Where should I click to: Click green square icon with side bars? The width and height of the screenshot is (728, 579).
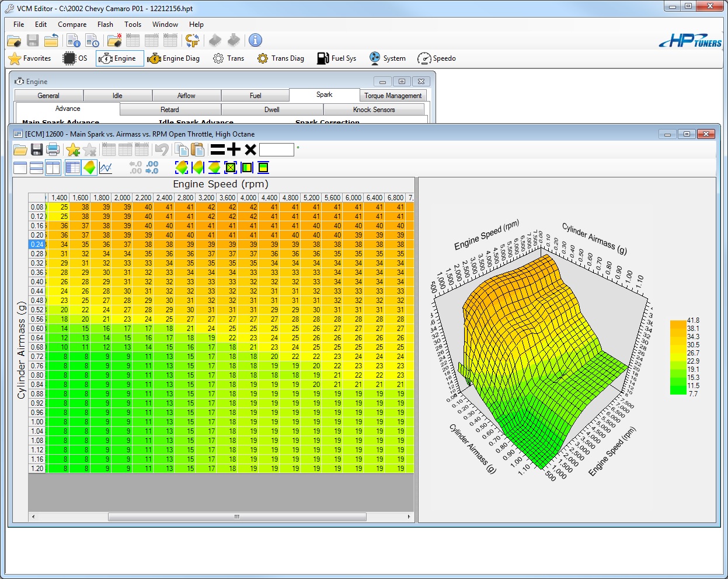(247, 168)
